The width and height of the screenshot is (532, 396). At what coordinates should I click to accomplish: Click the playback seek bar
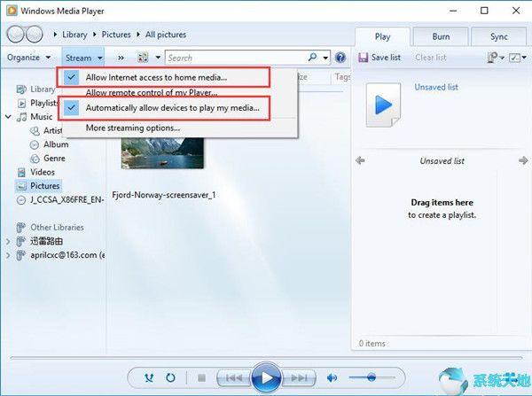[x=266, y=358]
